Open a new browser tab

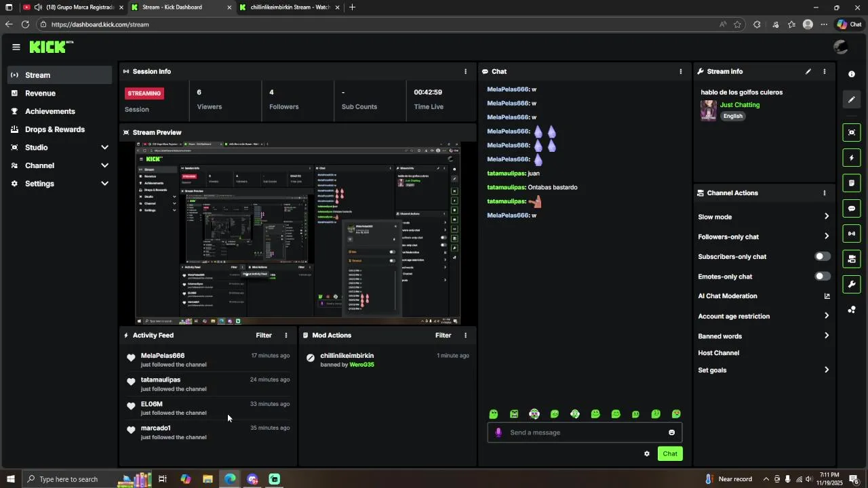tap(352, 7)
